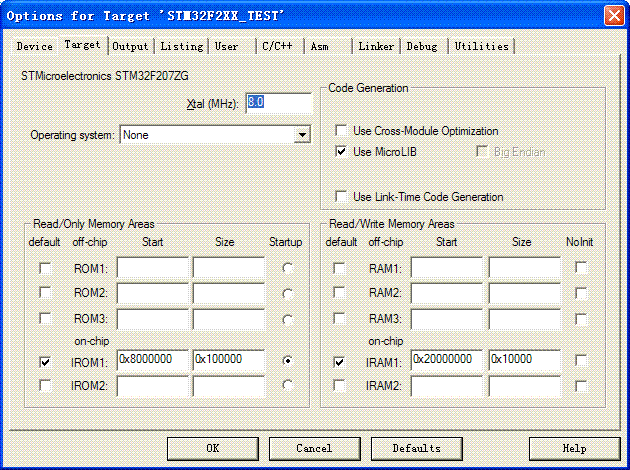Check the RAM3 default checkbox

click(x=339, y=318)
